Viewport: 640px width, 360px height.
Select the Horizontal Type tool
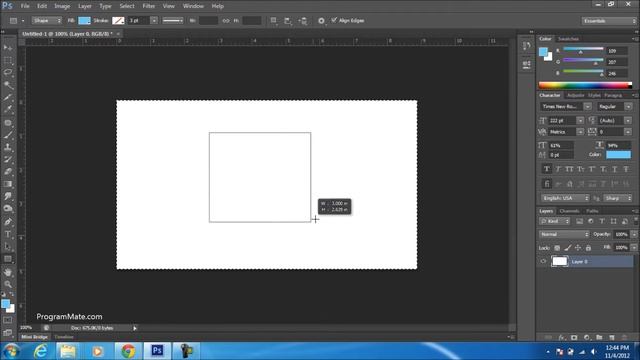(8, 234)
